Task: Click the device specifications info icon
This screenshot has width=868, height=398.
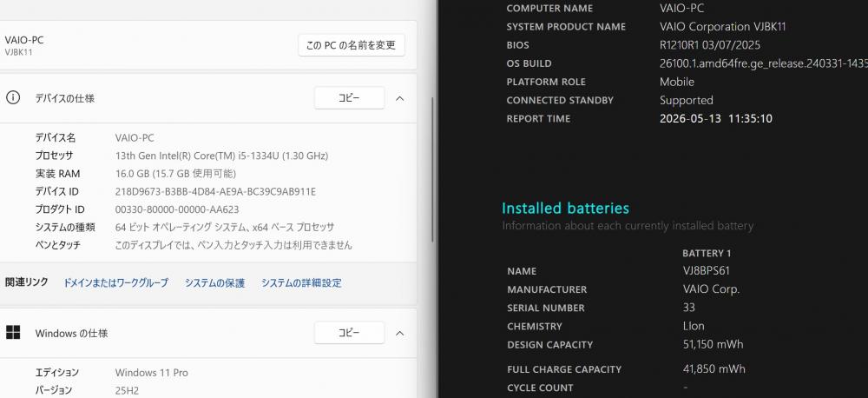Action: pos(13,98)
